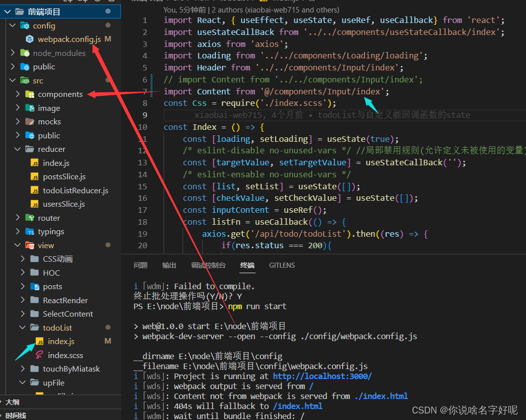Click the router folder icon
Screen dimensions: 526x420
pos(30,218)
